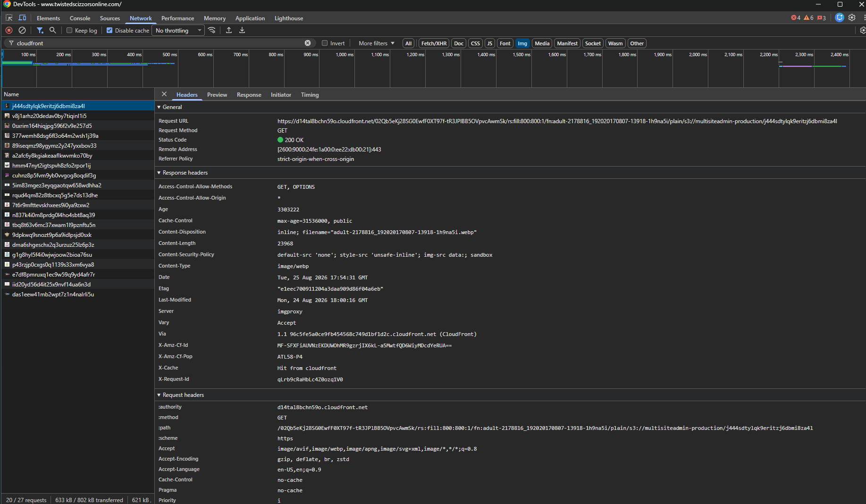Select the Doc type filter

point(459,43)
